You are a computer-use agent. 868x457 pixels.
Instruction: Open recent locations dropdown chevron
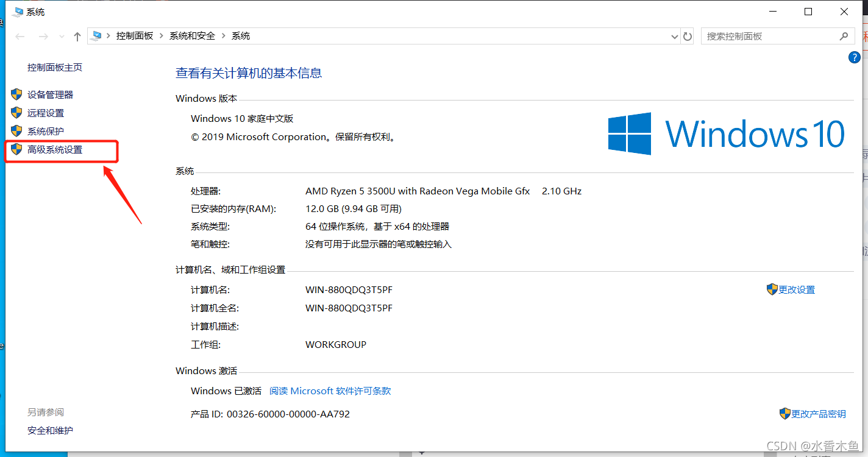62,37
